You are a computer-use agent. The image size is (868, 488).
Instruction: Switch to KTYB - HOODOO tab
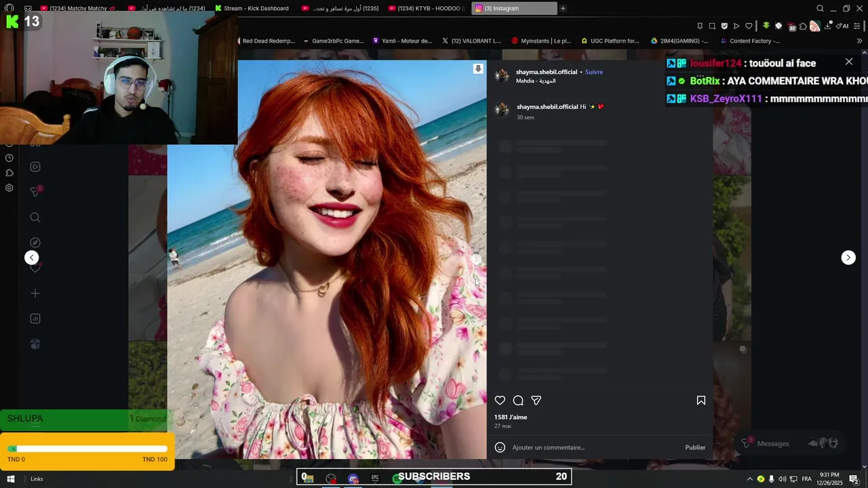427,8
